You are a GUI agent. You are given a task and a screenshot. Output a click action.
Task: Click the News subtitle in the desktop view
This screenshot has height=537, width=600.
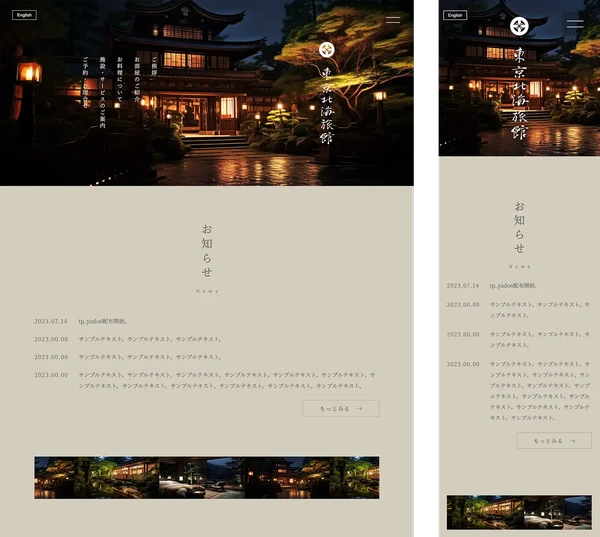207,291
